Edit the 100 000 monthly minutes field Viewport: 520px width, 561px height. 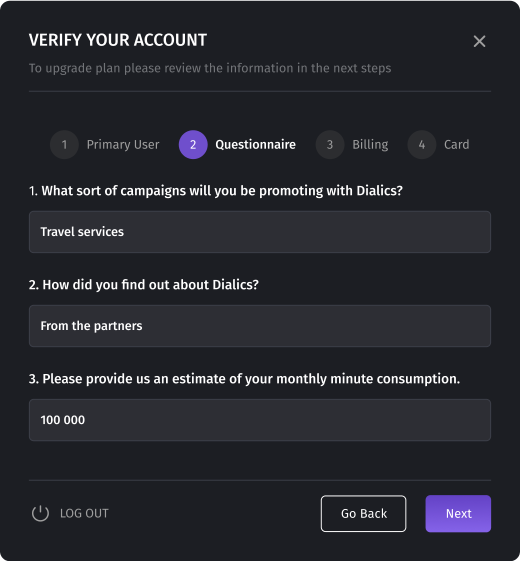click(x=260, y=420)
